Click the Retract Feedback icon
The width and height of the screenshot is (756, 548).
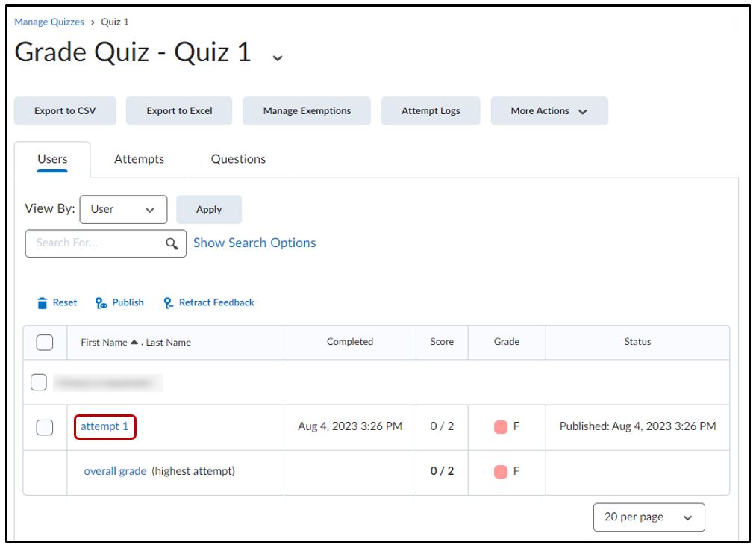tap(169, 303)
